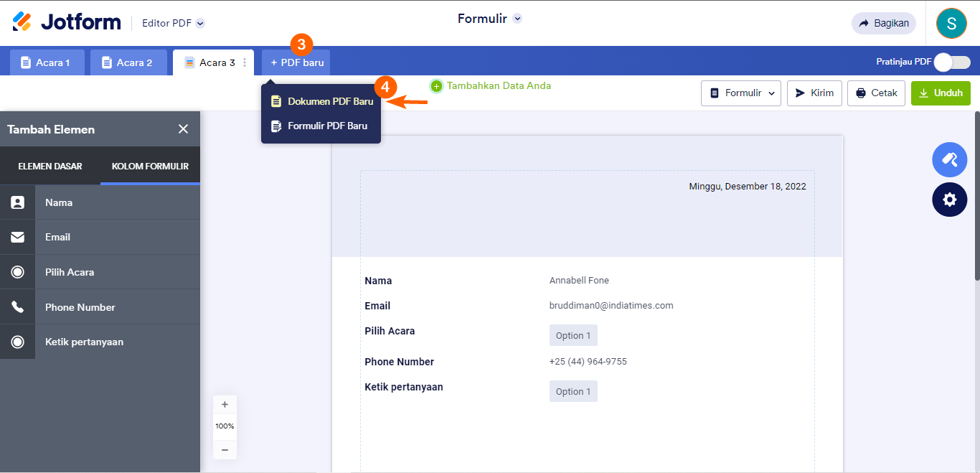Viewport: 980px width, 473px height.
Task: Expand the Formulir title chevron
Action: pyautogui.click(x=517, y=19)
